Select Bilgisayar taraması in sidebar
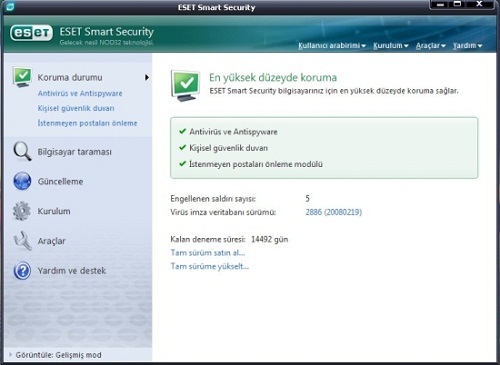 (74, 152)
